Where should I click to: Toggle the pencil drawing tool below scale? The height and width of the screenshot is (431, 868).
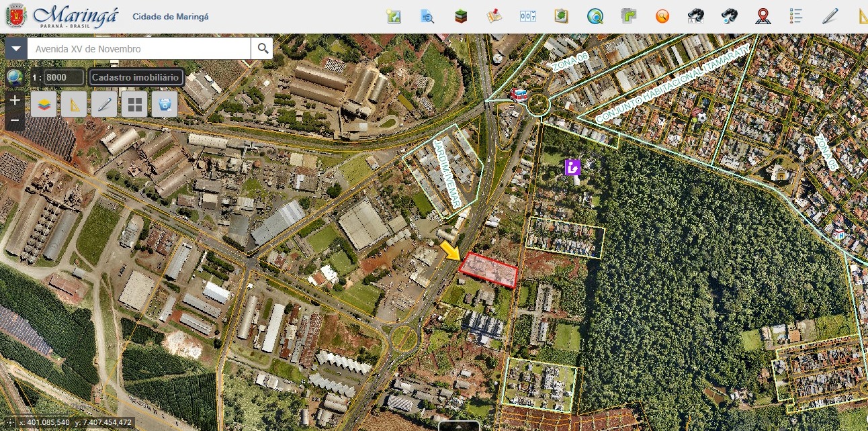pyautogui.click(x=104, y=104)
